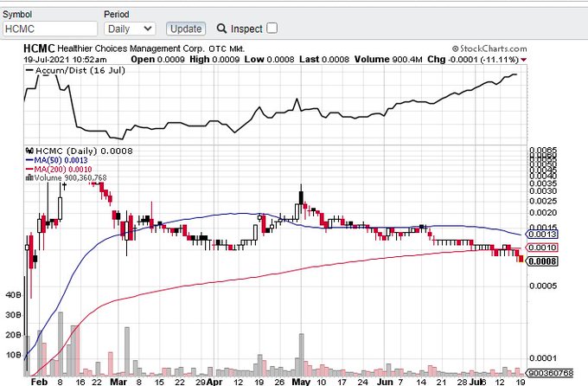Click the Mar label on date axis
The width and height of the screenshot is (588, 386).
point(118,382)
